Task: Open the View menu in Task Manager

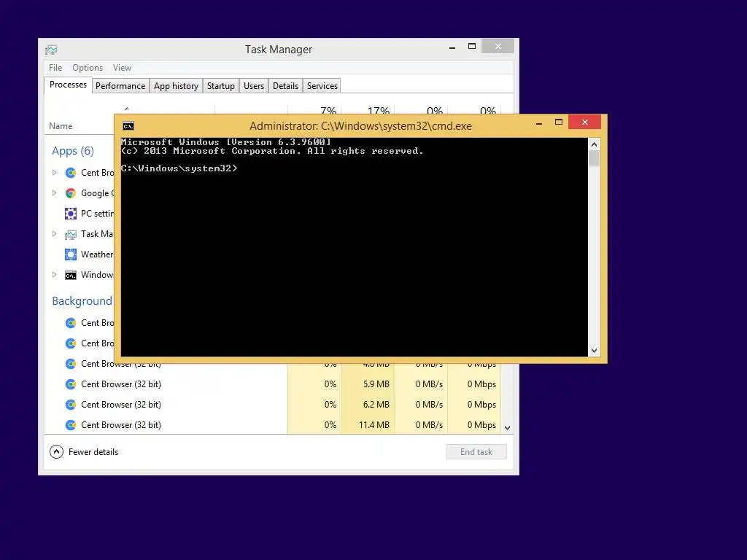Action: (122, 68)
